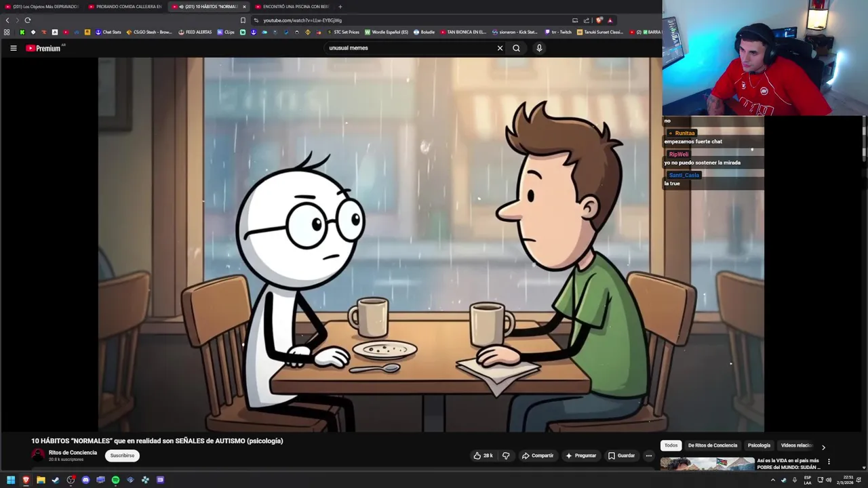Close the '10 HÁBITOS' browser tab
The image size is (868, 488).
244,7
